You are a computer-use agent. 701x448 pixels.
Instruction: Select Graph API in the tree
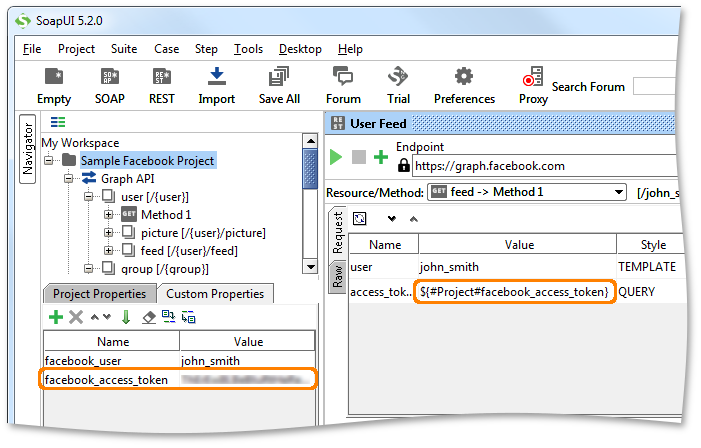coord(127,178)
